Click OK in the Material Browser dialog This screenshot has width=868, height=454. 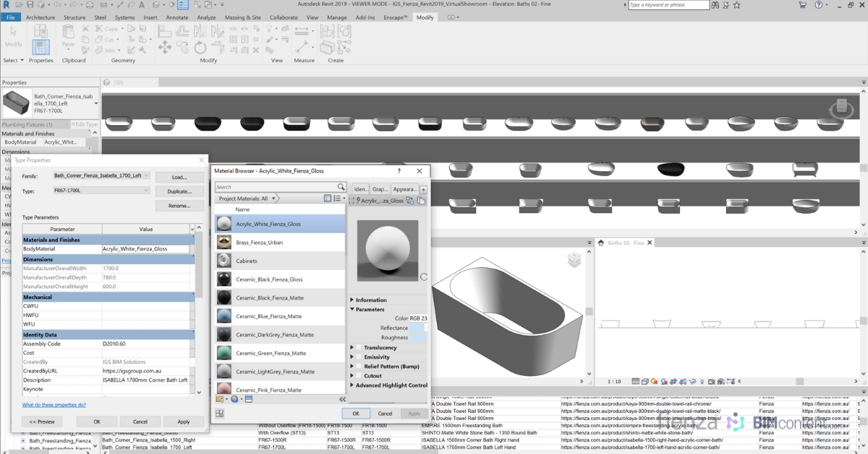[x=356, y=413]
